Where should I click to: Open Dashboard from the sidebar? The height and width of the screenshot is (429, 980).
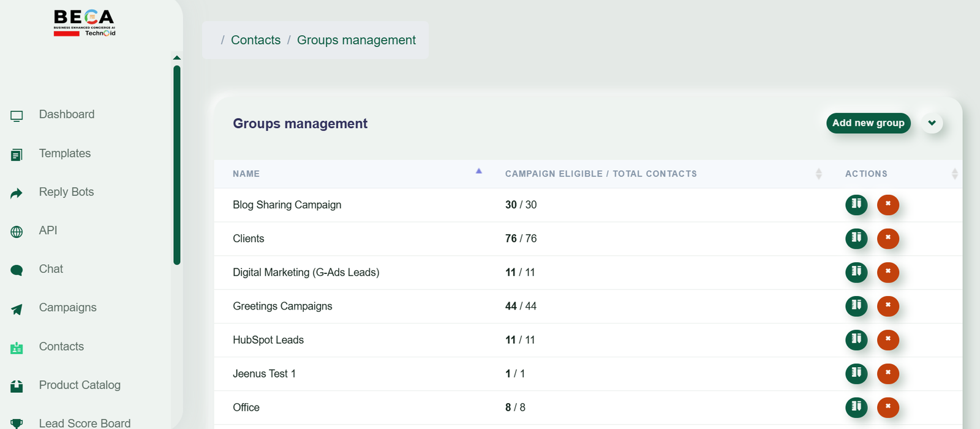pyautogui.click(x=66, y=115)
